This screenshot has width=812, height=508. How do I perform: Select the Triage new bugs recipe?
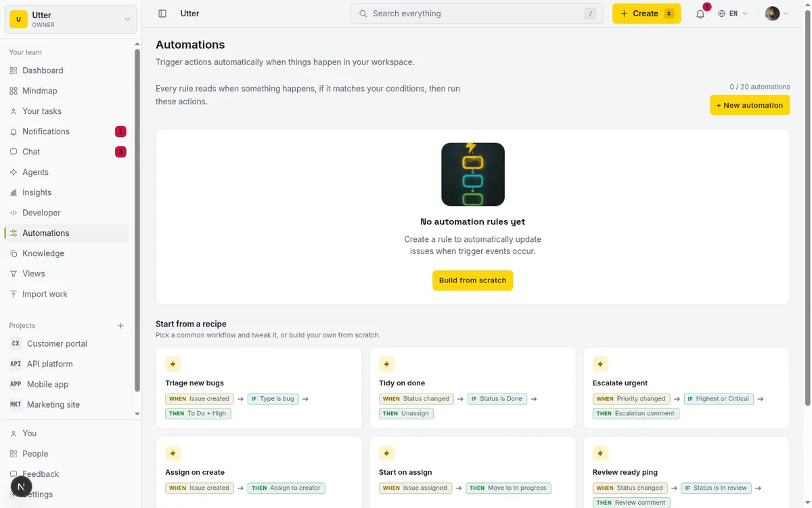point(258,387)
